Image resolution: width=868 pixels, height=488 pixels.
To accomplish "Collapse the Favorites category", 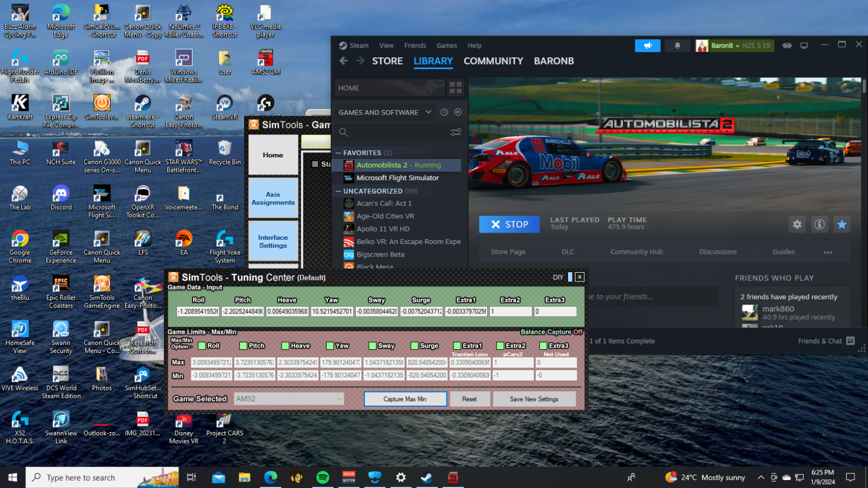I will coord(339,153).
